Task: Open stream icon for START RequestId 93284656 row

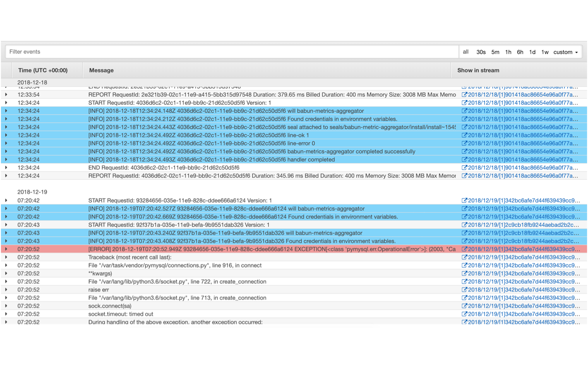Action: pos(464,201)
